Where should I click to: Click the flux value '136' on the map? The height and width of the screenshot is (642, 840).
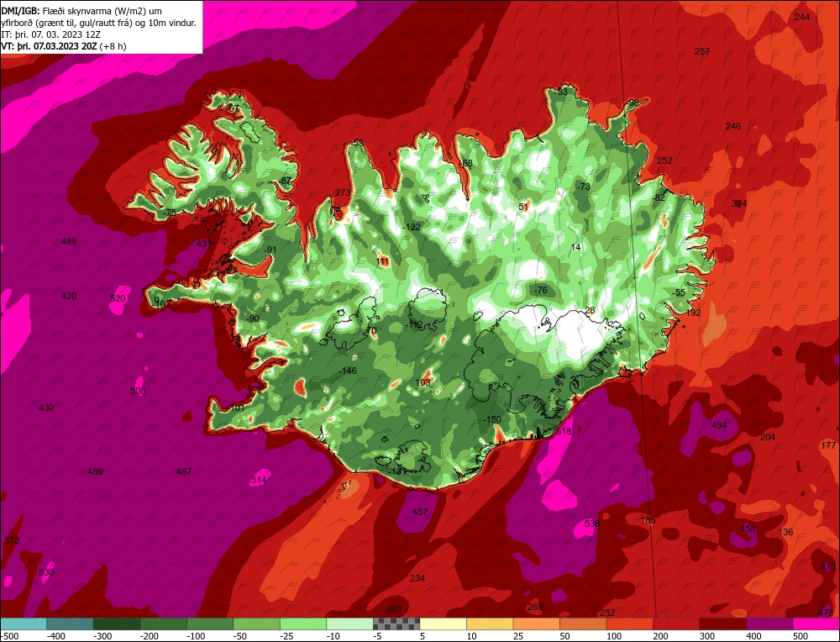[785, 532]
